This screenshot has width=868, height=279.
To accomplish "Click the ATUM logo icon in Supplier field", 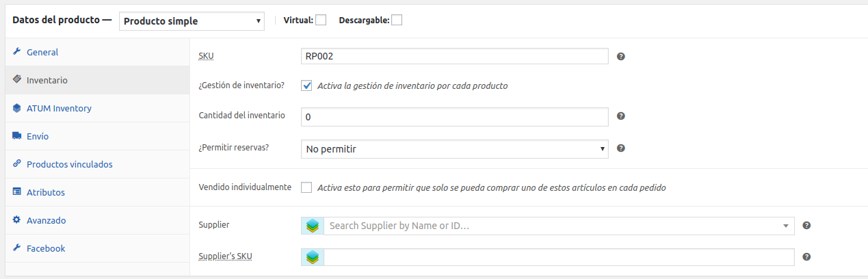I will click(x=313, y=226).
